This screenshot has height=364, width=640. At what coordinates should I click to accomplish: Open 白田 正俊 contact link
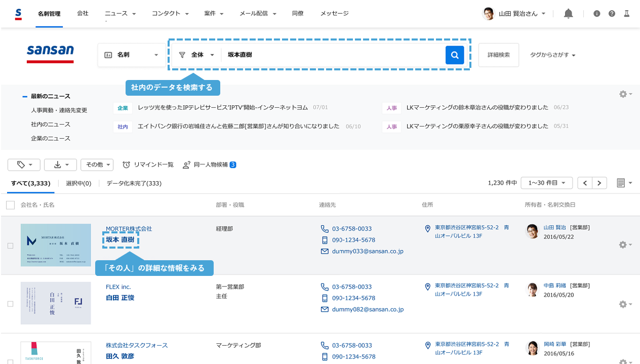(120, 298)
